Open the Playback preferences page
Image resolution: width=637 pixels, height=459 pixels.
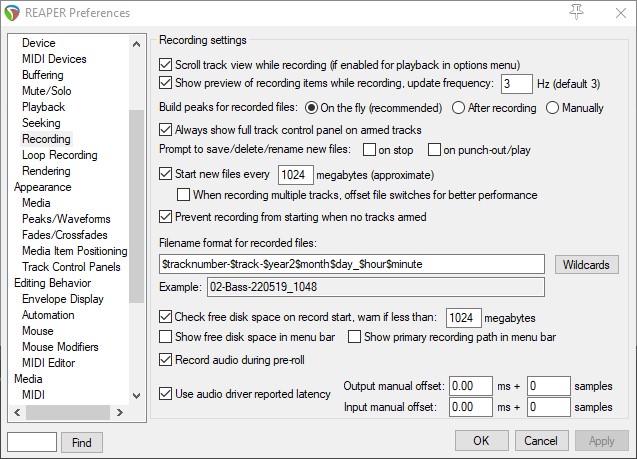click(x=43, y=107)
